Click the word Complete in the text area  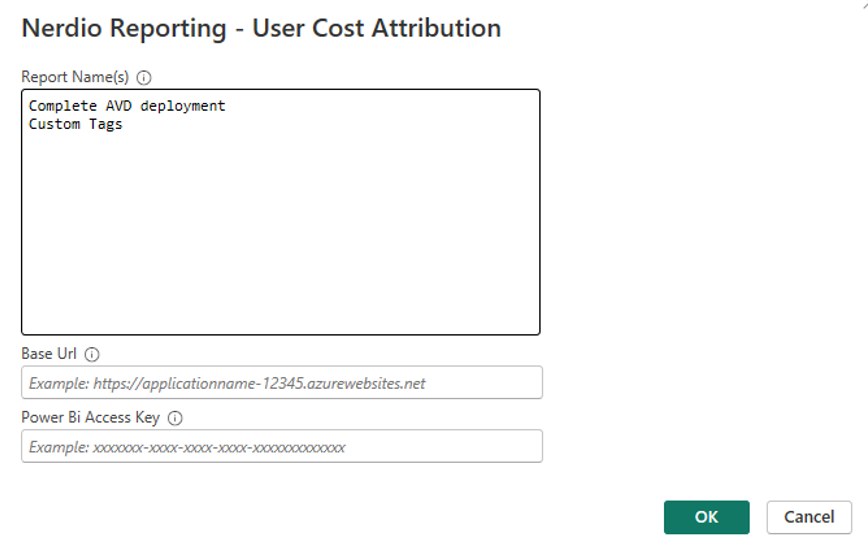[x=63, y=106]
